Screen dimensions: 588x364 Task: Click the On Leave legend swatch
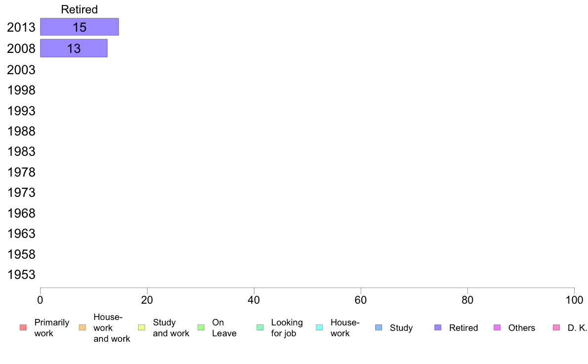click(201, 327)
